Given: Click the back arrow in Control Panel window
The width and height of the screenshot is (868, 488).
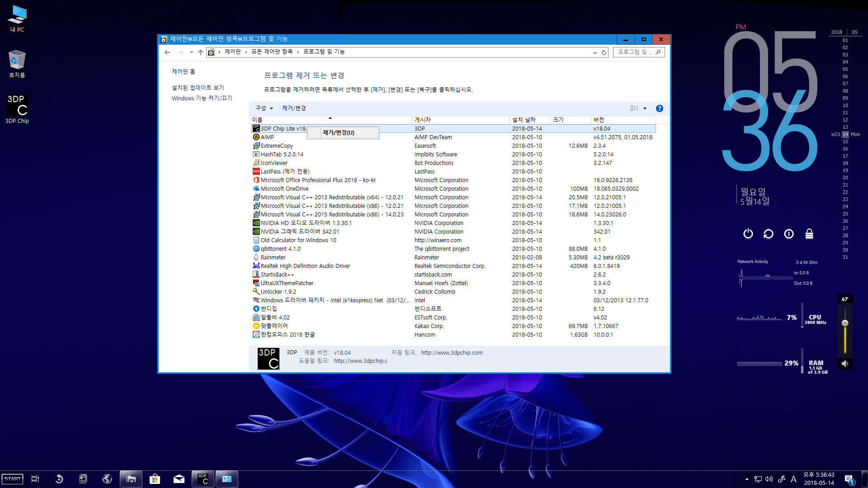Looking at the screenshot, I should pyautogui.click(x=167, y=52).
